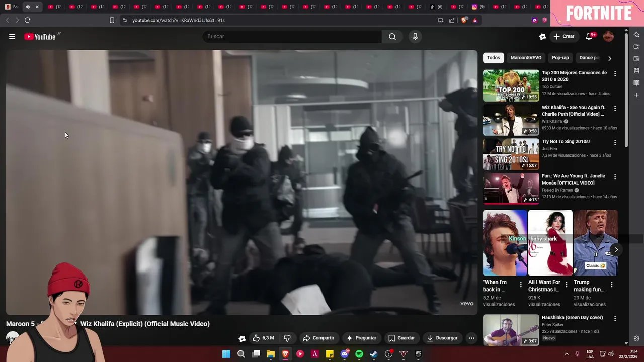This screenshot has height=362, width=644.
Task: Click the taskbar volume speaker icon
Action: [611, 354]
